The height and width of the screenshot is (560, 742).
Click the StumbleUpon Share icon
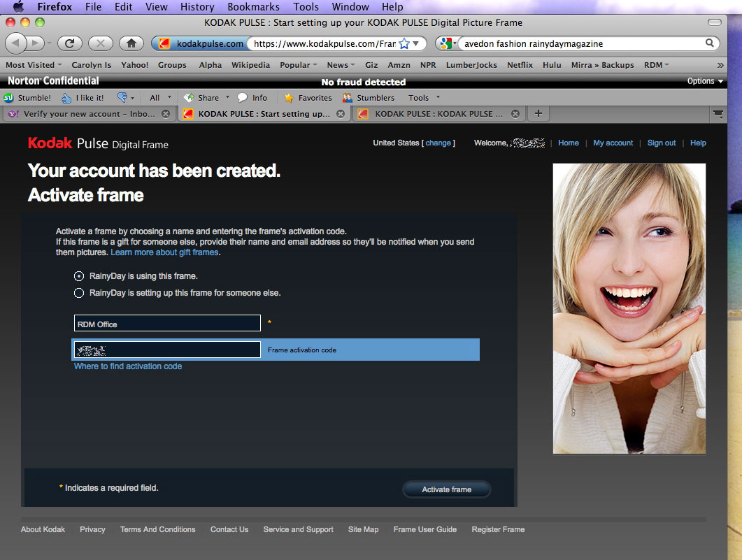pos(189,98)
